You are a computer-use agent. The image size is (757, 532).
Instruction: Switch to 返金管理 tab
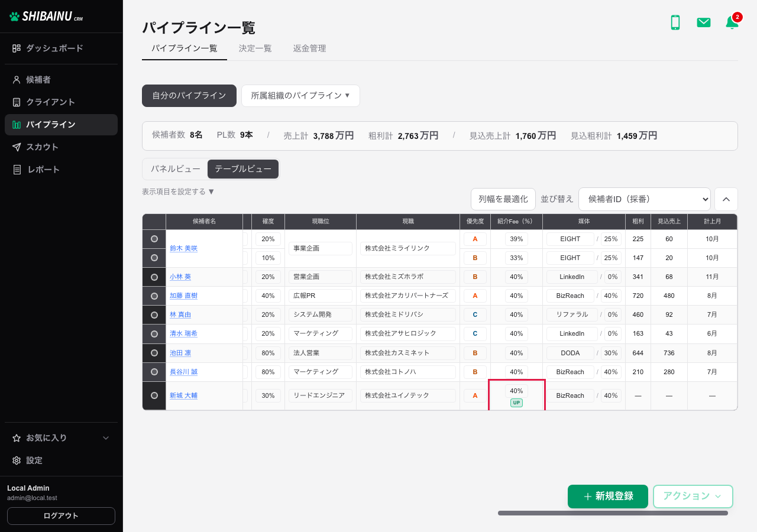[309, 48]
